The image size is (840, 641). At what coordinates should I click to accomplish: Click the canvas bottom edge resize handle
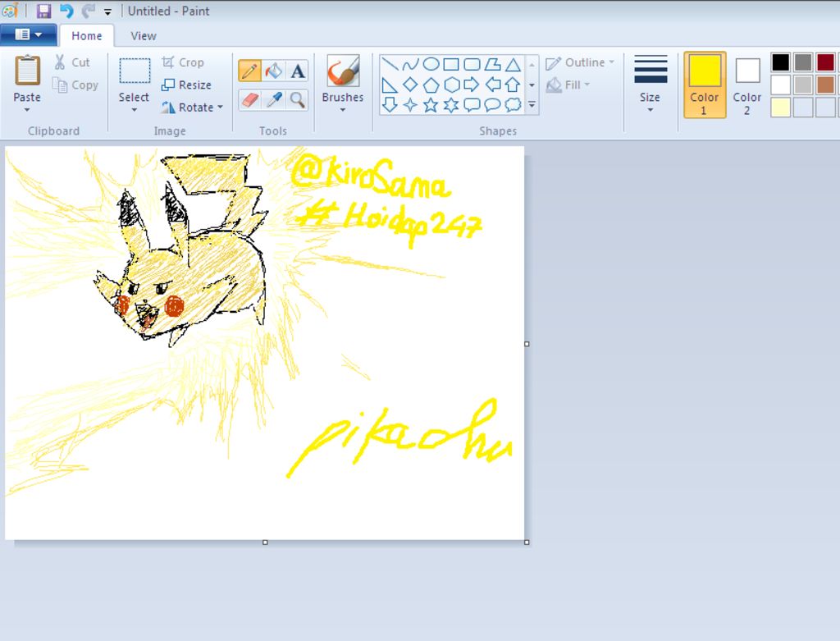click(x=265, y=543)
